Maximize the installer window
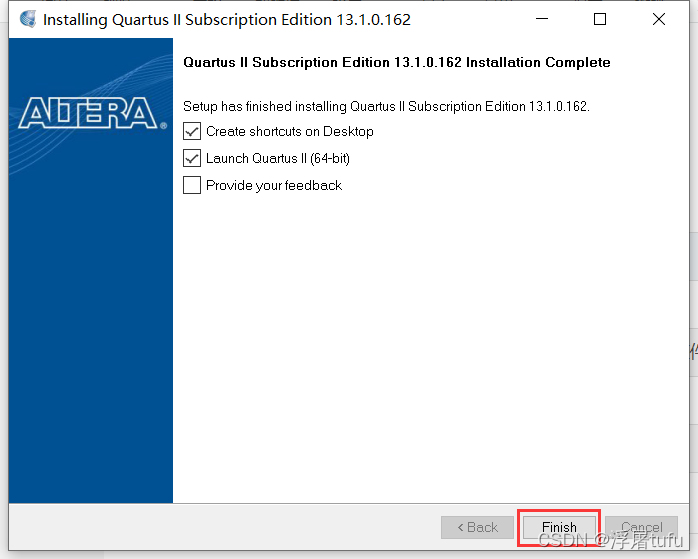 coord(600,19)
